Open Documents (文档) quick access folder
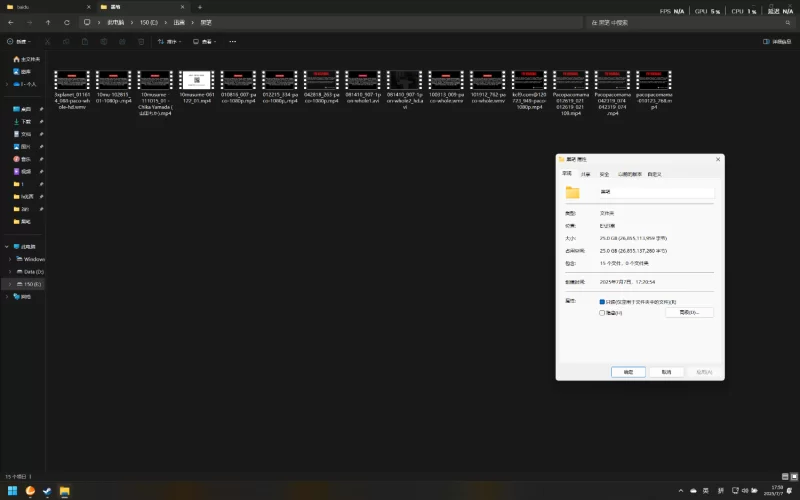The height and width of the screenshot is (500, 800). (22, 134)
